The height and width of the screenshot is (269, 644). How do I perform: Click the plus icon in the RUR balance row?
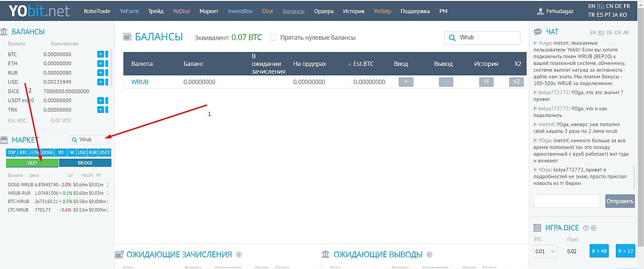pyautogui.click(x=100, y=73)
